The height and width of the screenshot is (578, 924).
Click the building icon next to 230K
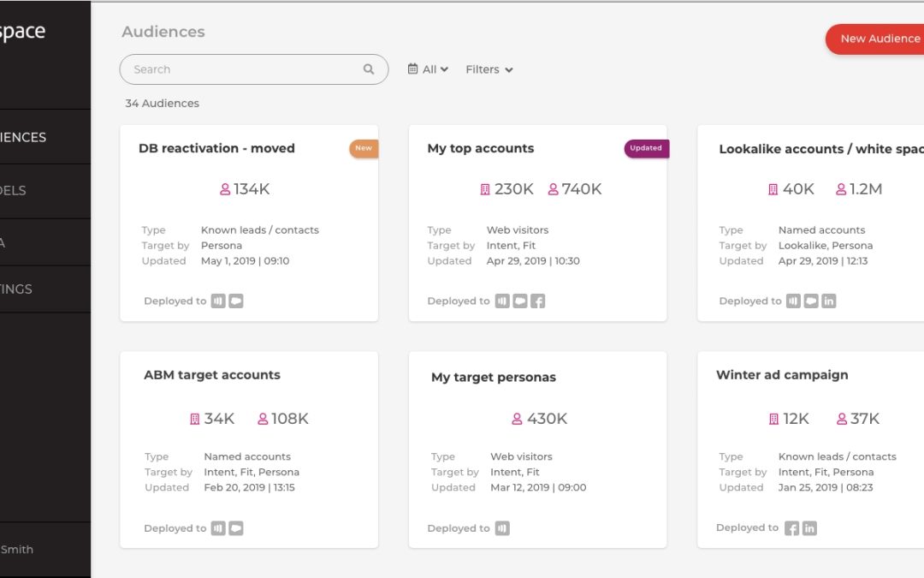tap(484, 189)
